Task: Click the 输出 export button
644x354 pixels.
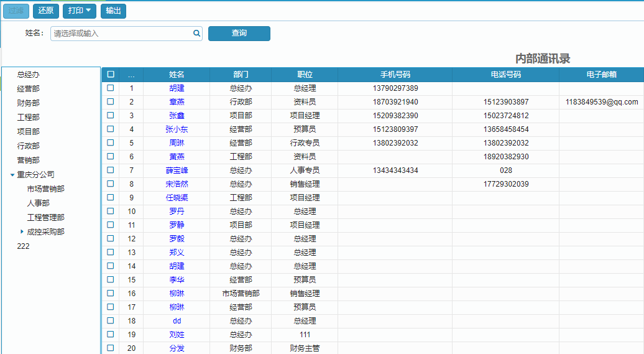Action: coord(113,11)
